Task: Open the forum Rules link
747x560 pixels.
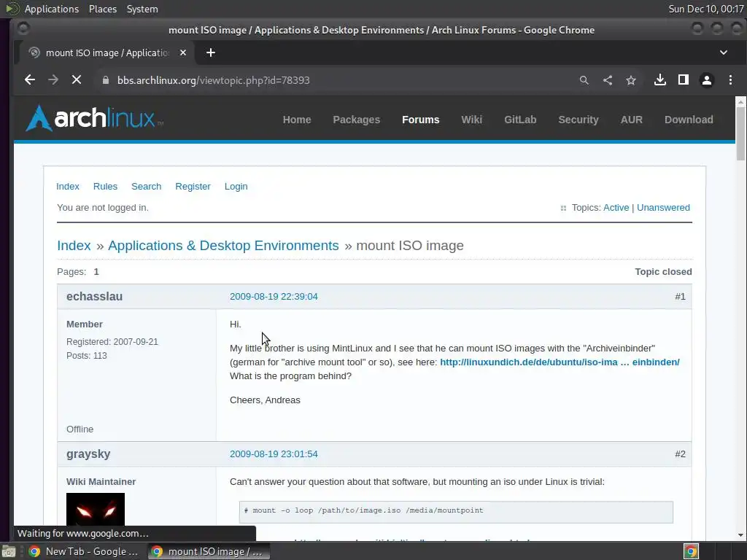Action: coord(105,186)
